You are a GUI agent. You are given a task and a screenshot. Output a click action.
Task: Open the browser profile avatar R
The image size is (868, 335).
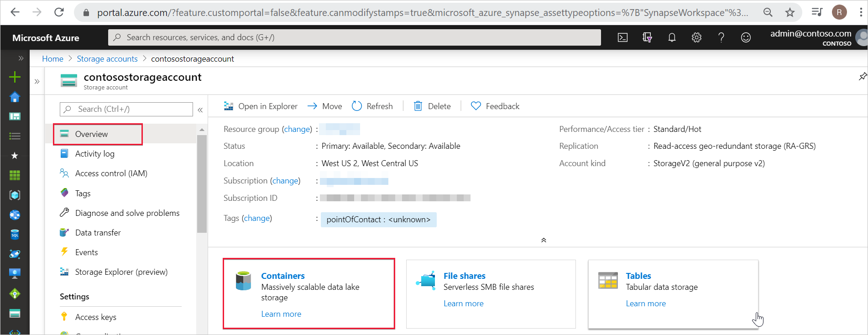pos(839,12)
